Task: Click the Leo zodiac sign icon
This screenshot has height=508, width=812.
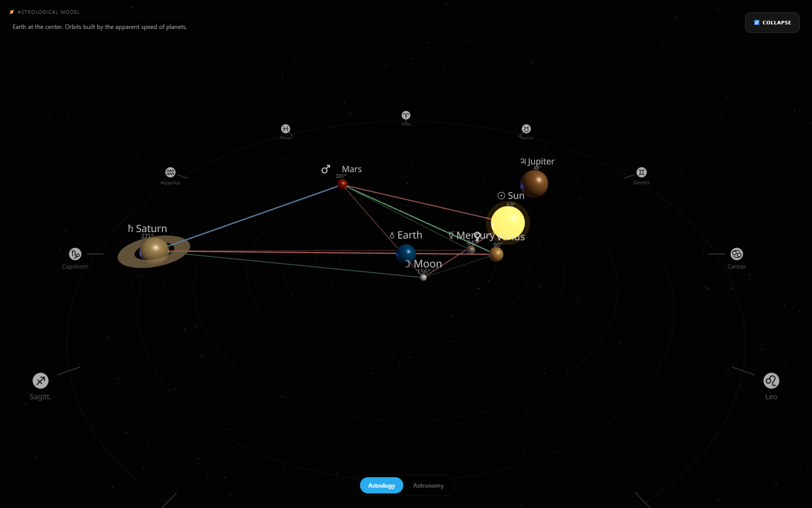Action: click(x=771, y=380)
